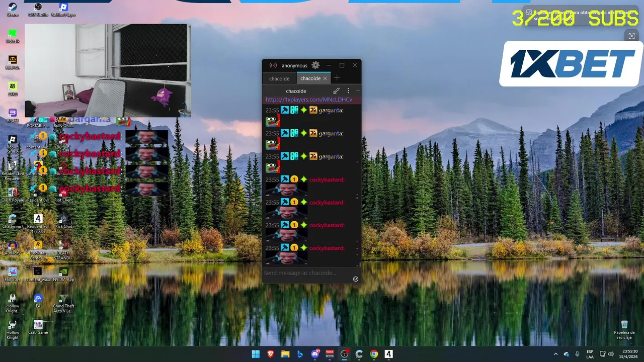Select the Crab Game desktop icon
The image size is (644, 362).
(38, 328)
